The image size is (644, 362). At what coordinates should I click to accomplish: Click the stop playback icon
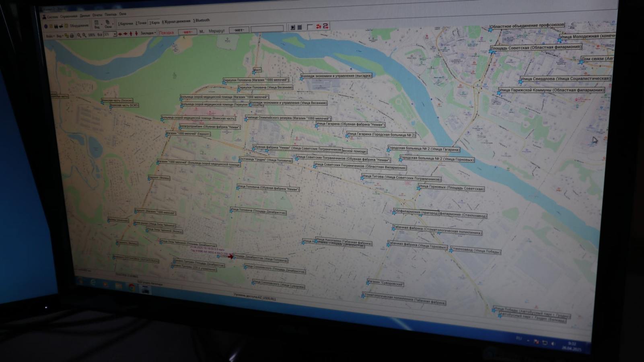coord(300,27)
